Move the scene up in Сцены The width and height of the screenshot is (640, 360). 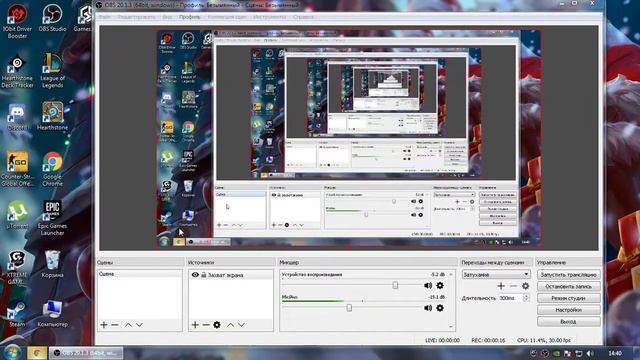(x=128, y=325)
